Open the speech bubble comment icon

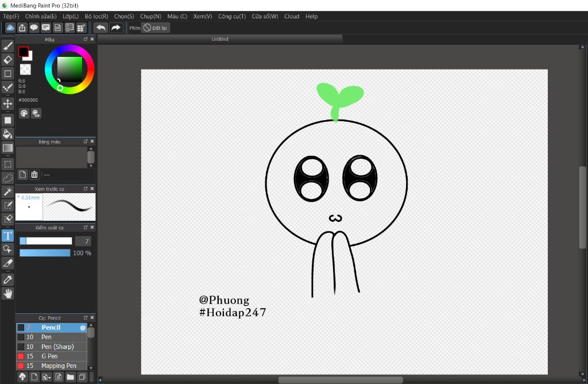point(34,28)
